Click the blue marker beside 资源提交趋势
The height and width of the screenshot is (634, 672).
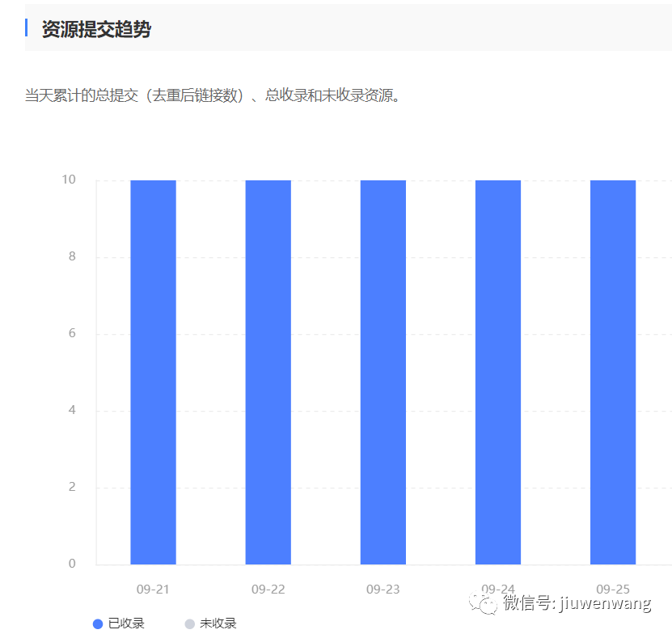click(28, 25)
